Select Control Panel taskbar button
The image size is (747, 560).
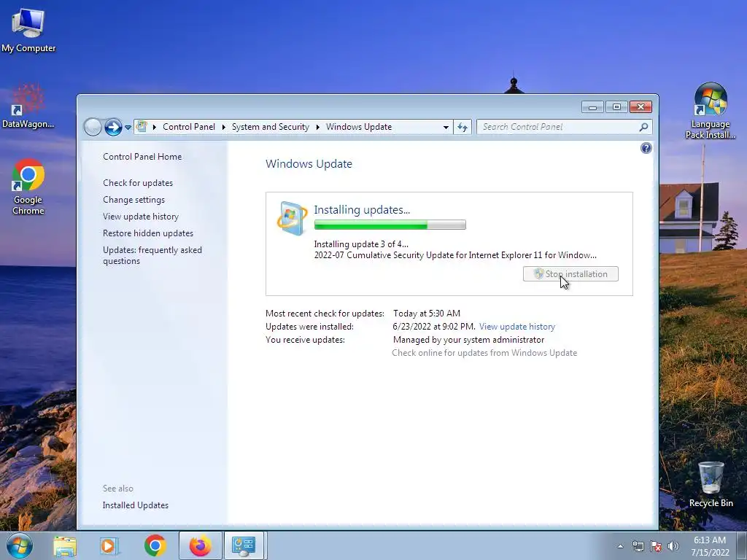(x=244, y=545)
